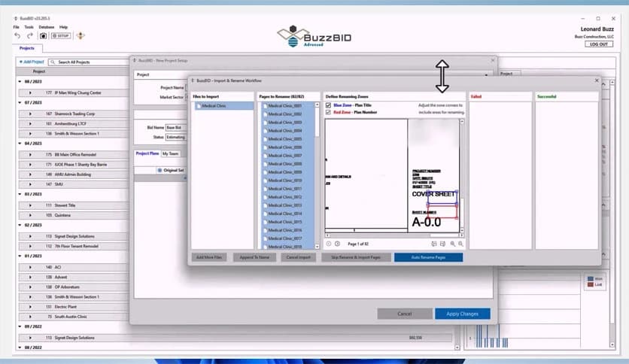Viewport: 629px width, 364px height.
Task: Open the Help menu
Action: point(63,27)
